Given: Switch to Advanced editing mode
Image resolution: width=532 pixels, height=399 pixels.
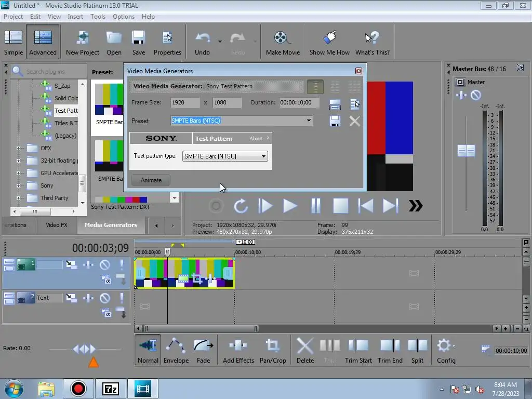Looking at the screenshot, I should [x=43, y=42].
